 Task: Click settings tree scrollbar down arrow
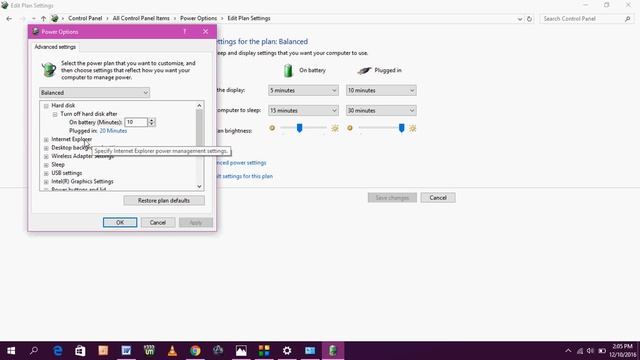[x=199, y=187]
